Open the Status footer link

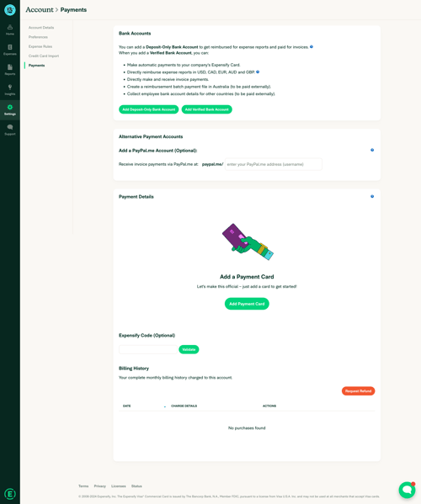(136, 486)
